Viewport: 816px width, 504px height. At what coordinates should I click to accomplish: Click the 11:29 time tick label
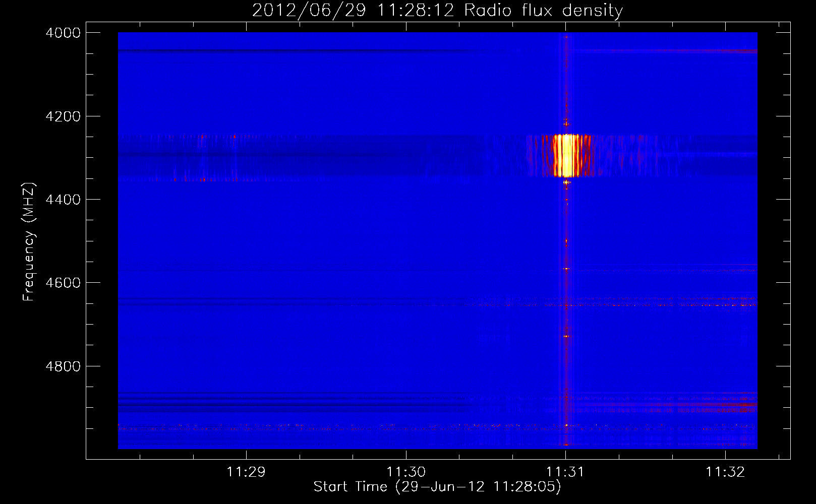[246, 472]
